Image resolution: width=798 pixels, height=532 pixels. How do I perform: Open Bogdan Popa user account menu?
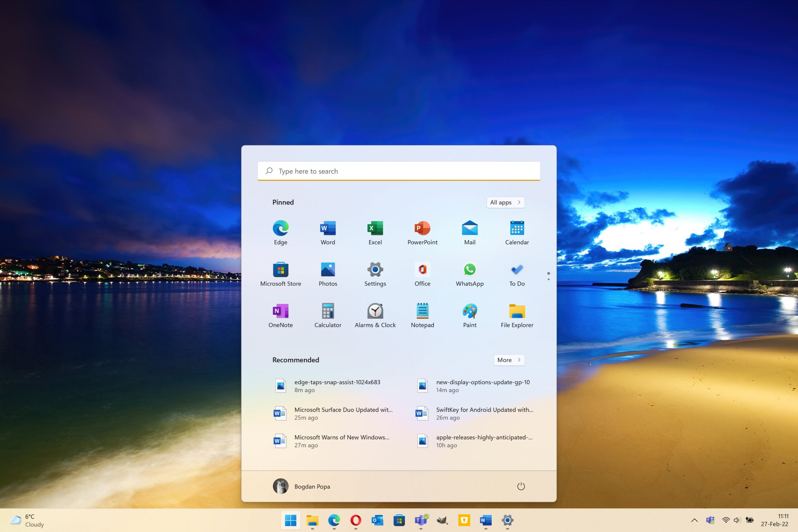pyautogui.click(x=301, y=486)
